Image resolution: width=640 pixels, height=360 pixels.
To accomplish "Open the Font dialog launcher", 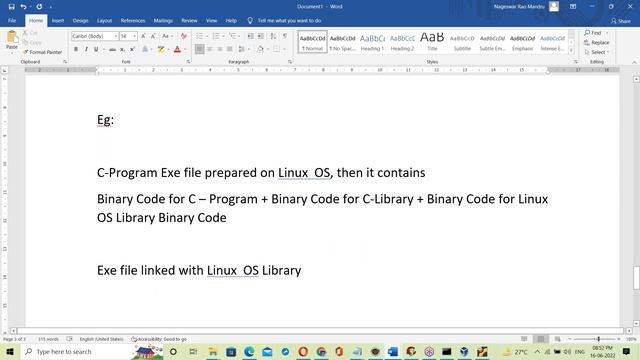I will coord(188,62).
